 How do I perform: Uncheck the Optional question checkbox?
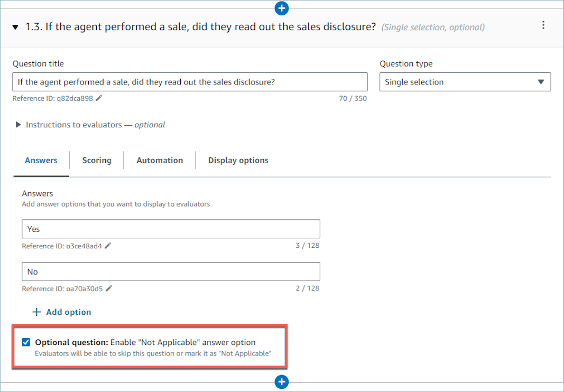[25, 342]
